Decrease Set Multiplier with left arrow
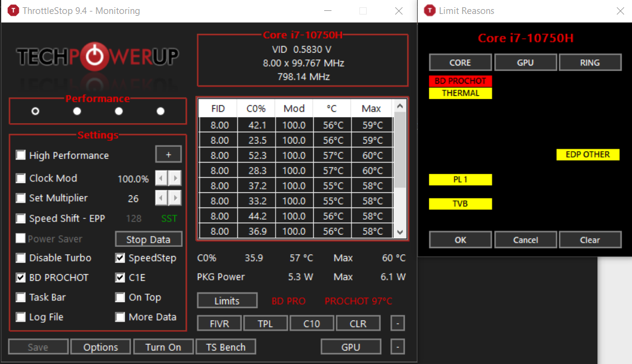 click(161, 198)
